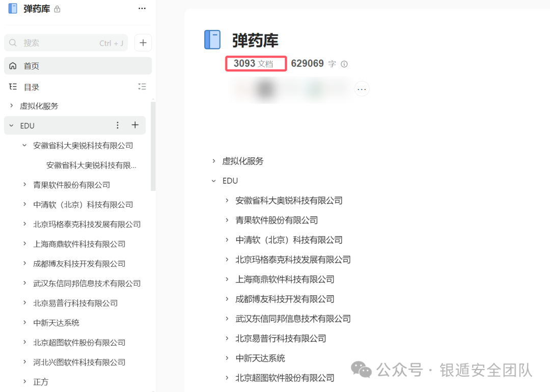The height and width of the screenshot is (392, 550).
Task: Click the large blue book icon in main page
Action: pyautogui.click(x=212, y=40)
